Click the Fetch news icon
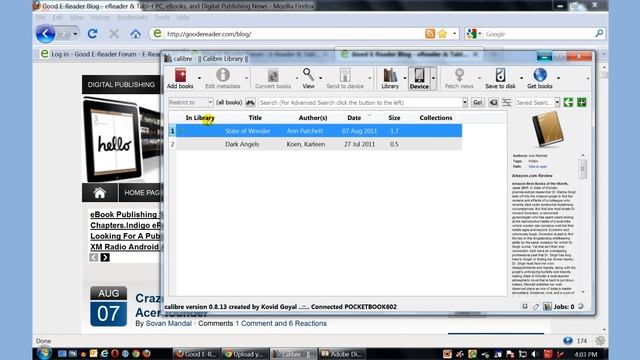Viewport: 640px width, 360px height. point(459,76)
